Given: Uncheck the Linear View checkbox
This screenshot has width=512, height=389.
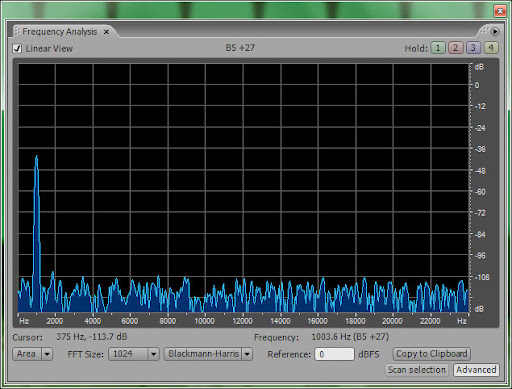Looking at the screenshot, I should click(x=17, y=49).
